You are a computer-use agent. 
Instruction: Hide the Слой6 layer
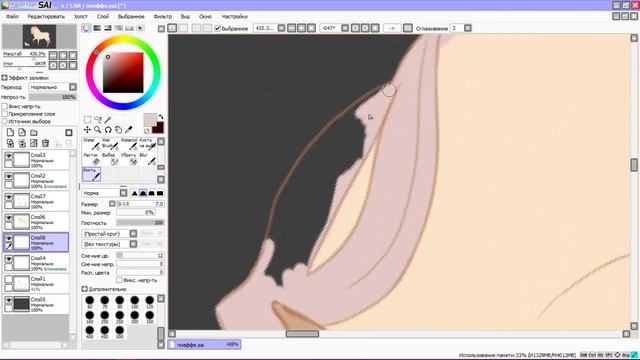tap(8, 218)
